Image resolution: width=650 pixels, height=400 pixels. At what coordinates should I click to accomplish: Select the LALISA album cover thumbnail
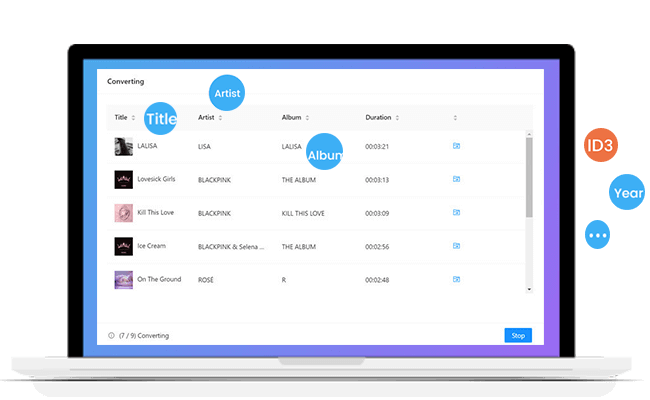click(124, 146)
